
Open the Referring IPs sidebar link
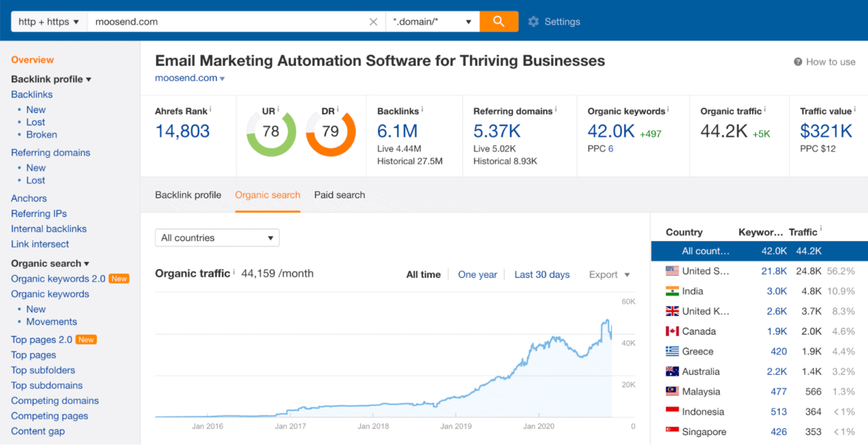point(39,213)
